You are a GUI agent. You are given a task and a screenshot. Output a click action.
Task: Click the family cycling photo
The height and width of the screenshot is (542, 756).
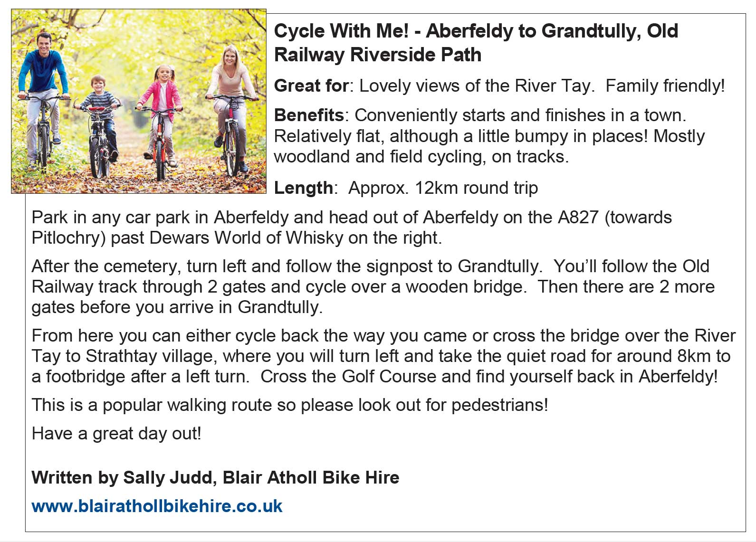(138, 101)
